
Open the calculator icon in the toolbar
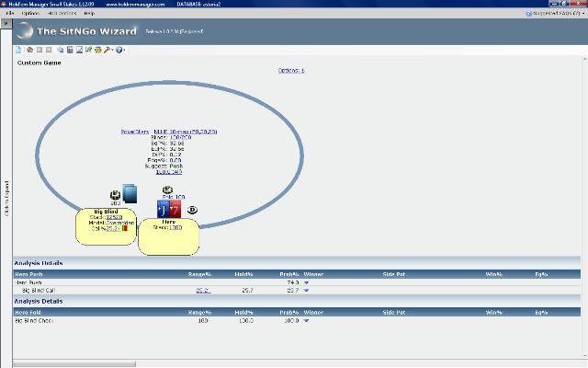(70, 50)
